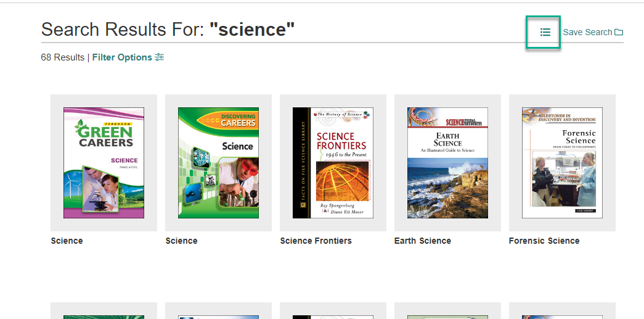Viewport: 644px width, 319px height.
Task: Switch to list view using the list icon
Action: pos(545,32)
